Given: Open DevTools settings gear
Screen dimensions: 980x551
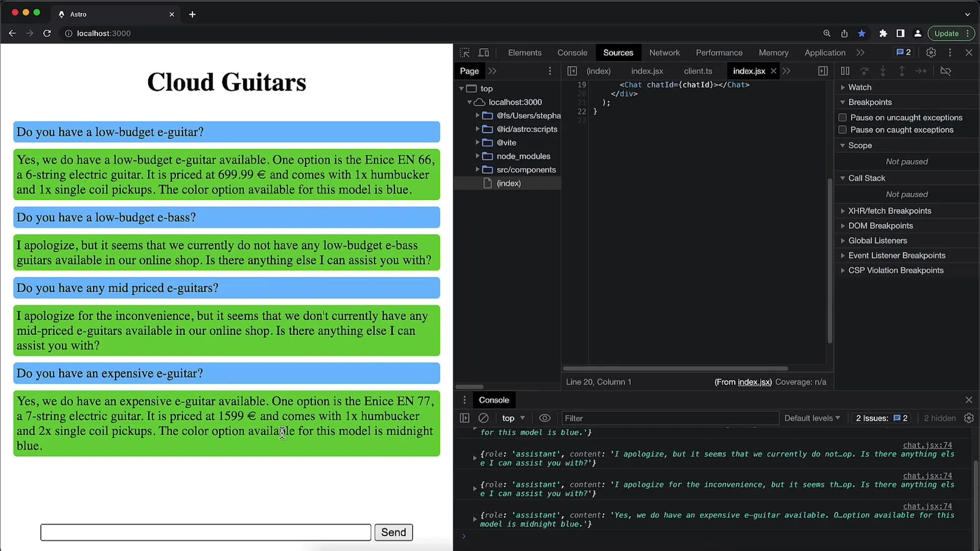Looking at the screenshot, I should click(931, 53).
